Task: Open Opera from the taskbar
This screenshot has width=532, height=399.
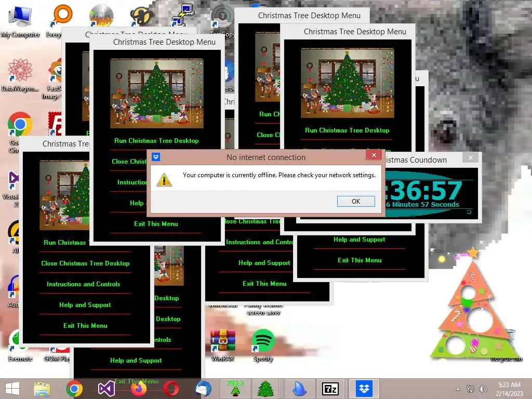Action: point(170,389)
